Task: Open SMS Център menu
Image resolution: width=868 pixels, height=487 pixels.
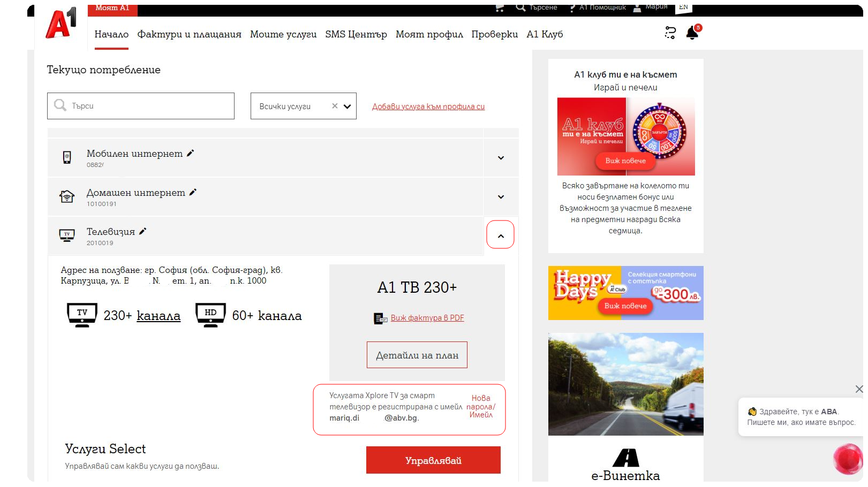Action: click(356, 34)
